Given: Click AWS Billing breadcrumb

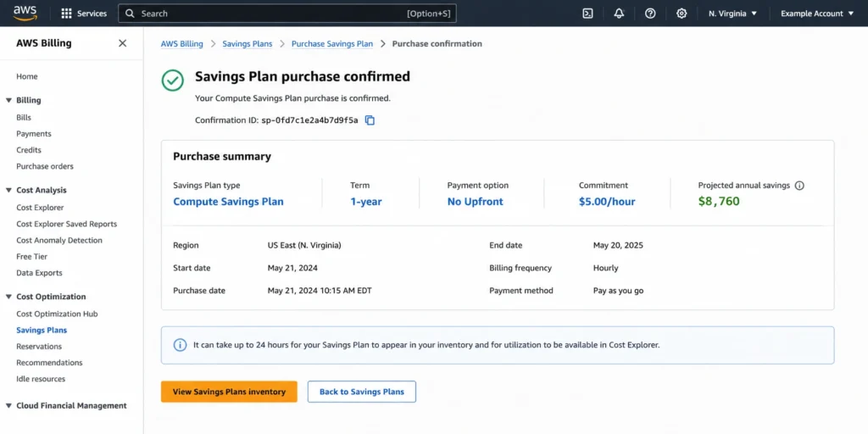Looking at the screenshot, I should (181, 44).
